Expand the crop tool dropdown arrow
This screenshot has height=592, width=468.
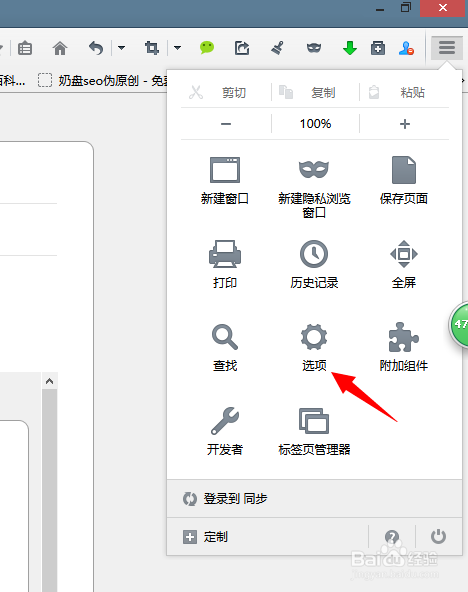pos(177,48)
